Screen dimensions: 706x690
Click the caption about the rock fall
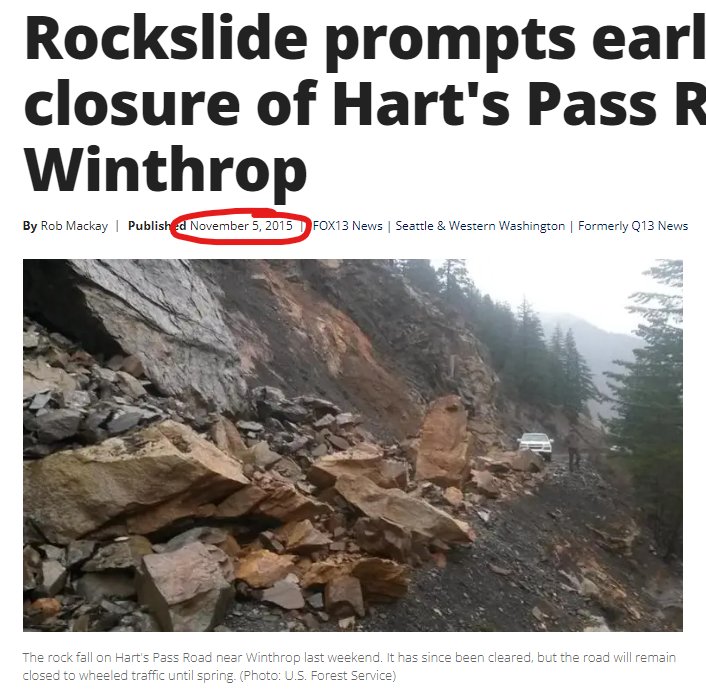(x=349, y=666)
